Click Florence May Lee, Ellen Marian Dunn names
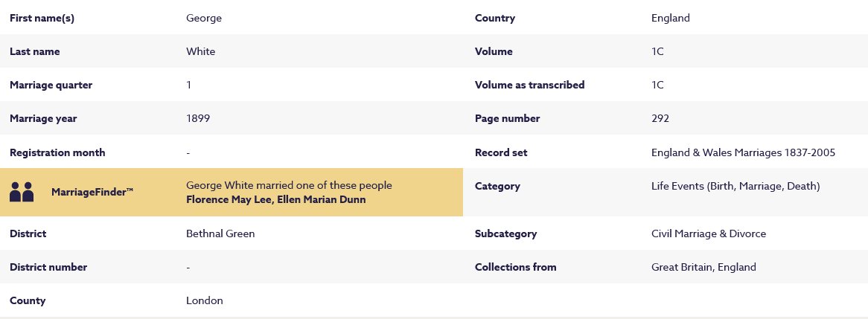This screenshot has width=868, height=319. tap(275, 199)
